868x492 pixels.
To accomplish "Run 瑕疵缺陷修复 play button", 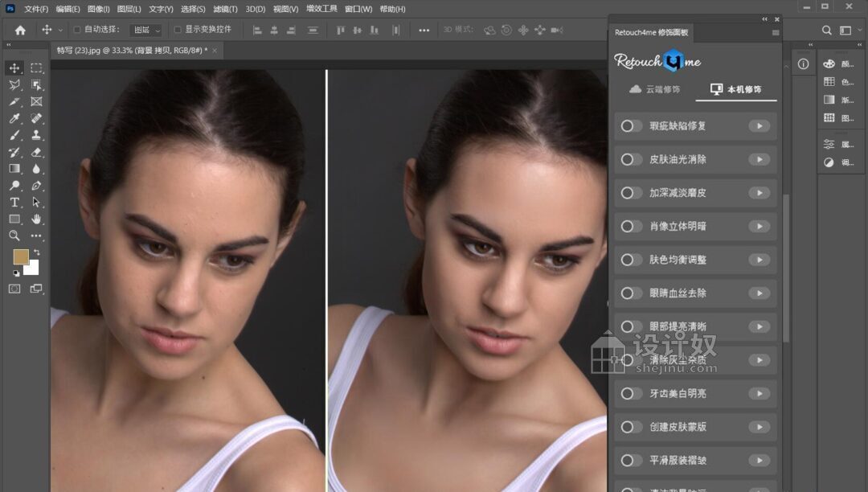I will 759,126.
